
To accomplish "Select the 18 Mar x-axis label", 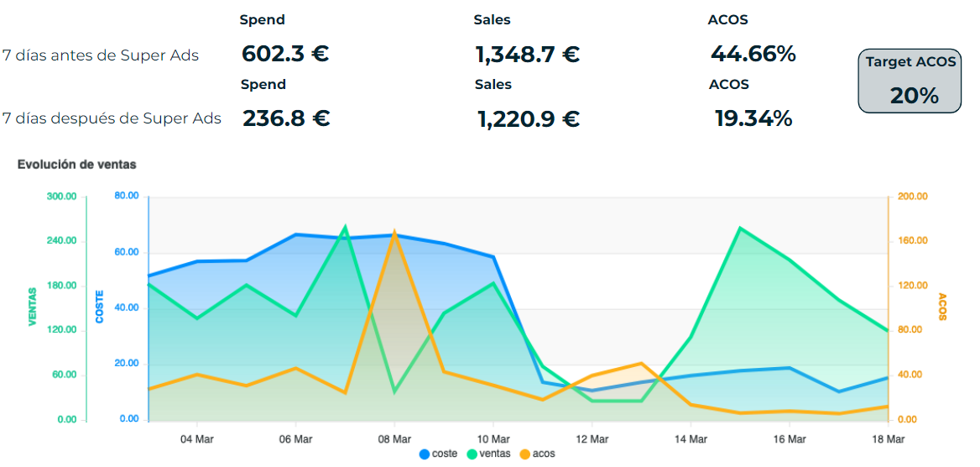I will pos(888,438).
